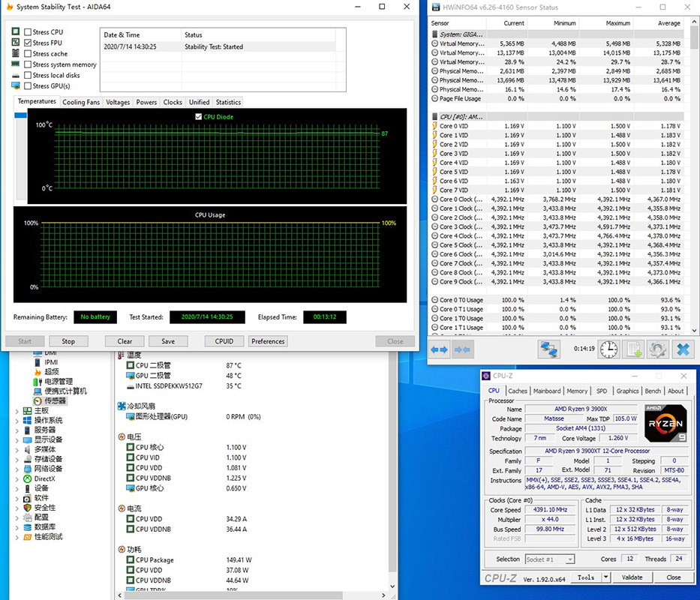This screenshot has height=600, width=700.
Task: Click the 便携式计算机 icon in AIDA64 tree
Action: (38, 391)
